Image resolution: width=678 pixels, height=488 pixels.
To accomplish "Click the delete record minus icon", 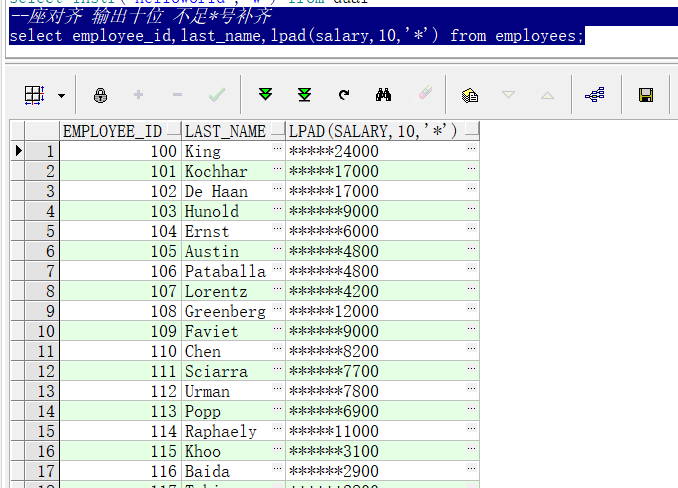I will click(177, 95).
